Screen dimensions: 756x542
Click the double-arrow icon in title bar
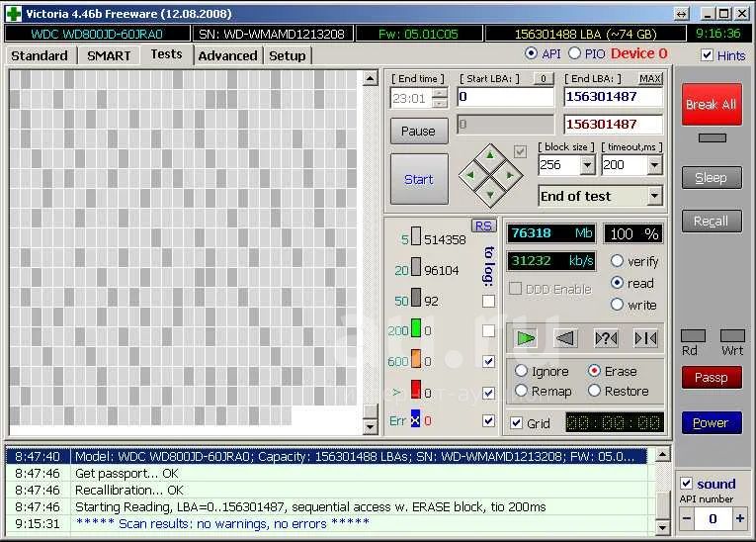(681, 14)
